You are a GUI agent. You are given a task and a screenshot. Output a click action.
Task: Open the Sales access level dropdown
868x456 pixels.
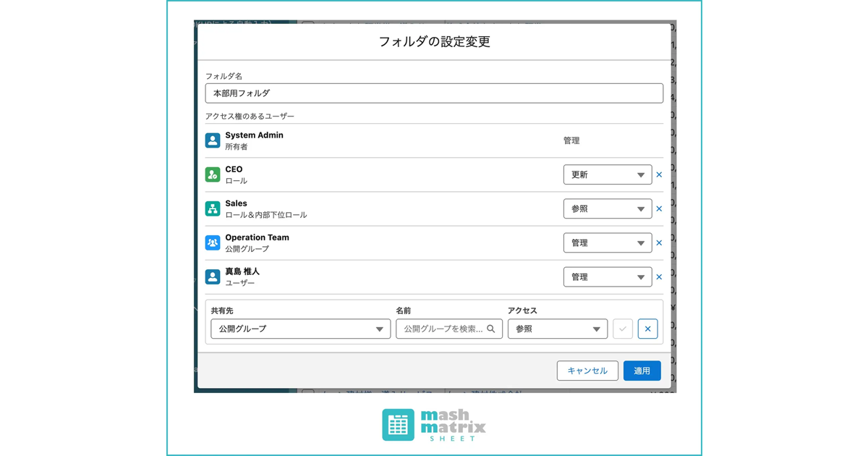(607, 208)
